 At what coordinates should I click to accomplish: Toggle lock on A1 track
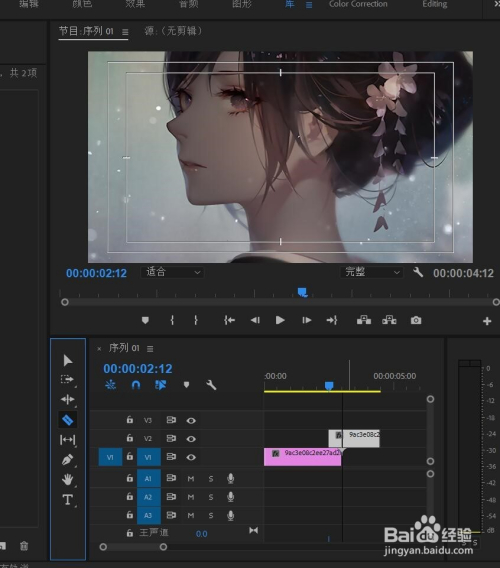click(130, 478)
